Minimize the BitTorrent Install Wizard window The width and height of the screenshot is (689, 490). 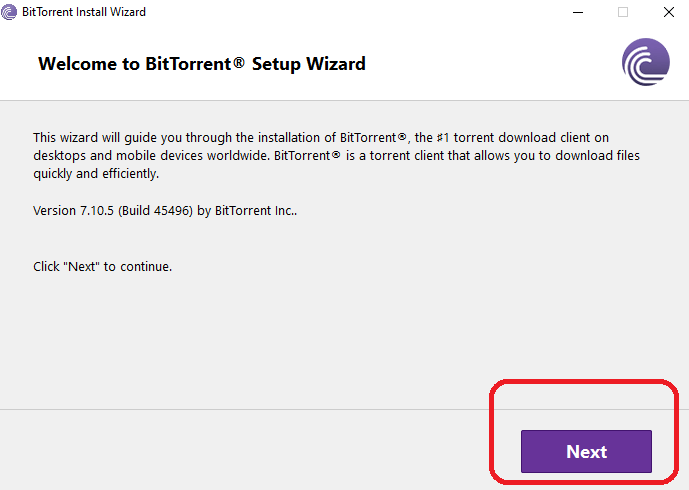pos(578,12)
